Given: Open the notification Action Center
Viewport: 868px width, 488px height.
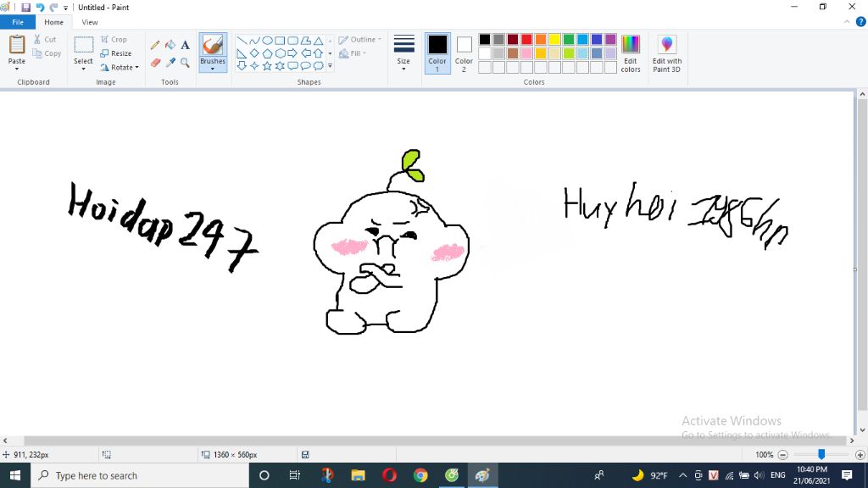Looking at the screenshot, I should click(x=847, y=475).
